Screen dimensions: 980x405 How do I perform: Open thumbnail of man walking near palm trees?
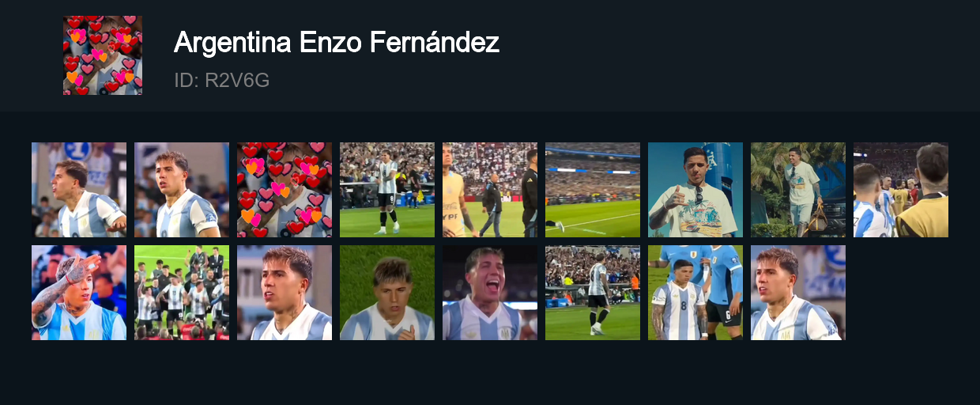tap(798, 190)
